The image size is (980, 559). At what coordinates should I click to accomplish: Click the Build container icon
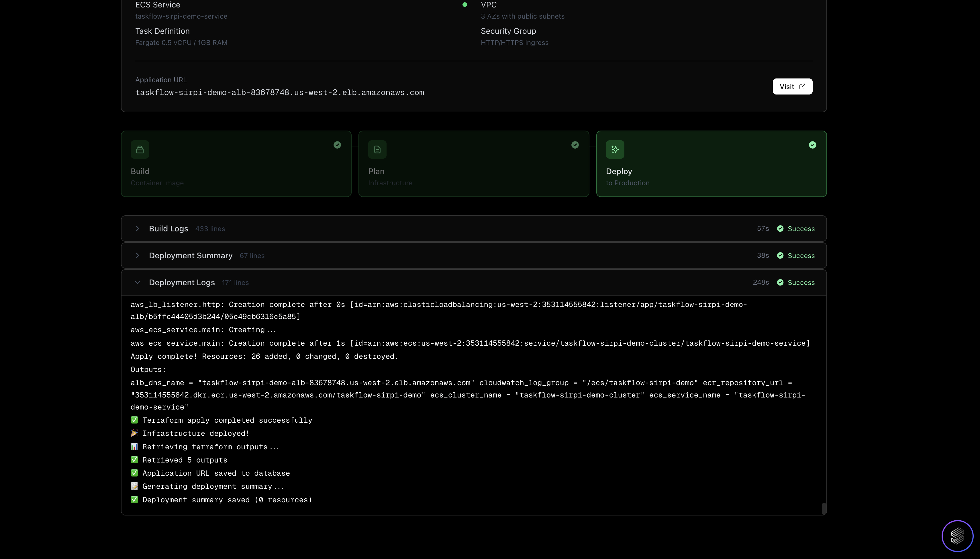point(140,149)
